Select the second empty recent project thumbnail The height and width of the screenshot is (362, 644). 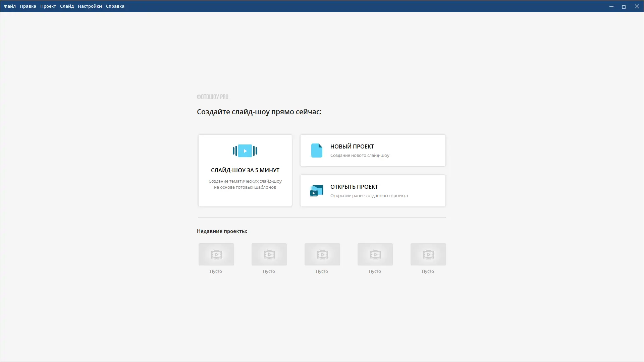269,254
